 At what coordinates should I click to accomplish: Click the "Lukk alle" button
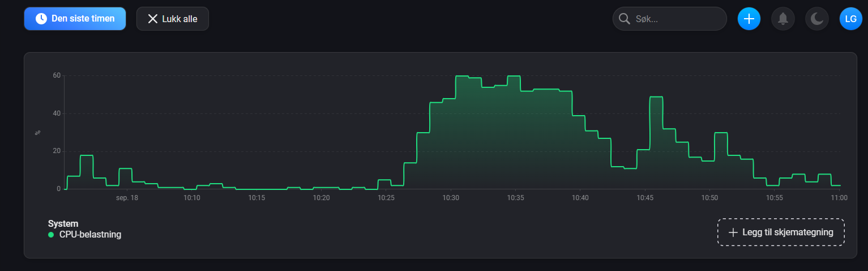(x=173, y=19)
